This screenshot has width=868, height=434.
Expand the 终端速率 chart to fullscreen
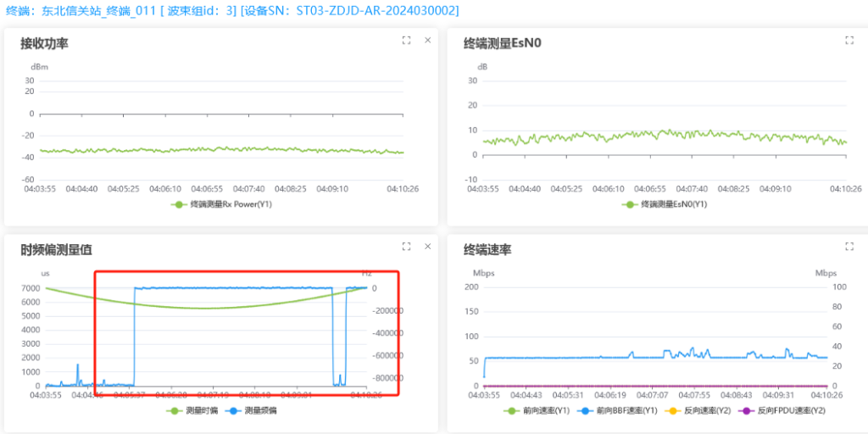(x=849, y=247)
